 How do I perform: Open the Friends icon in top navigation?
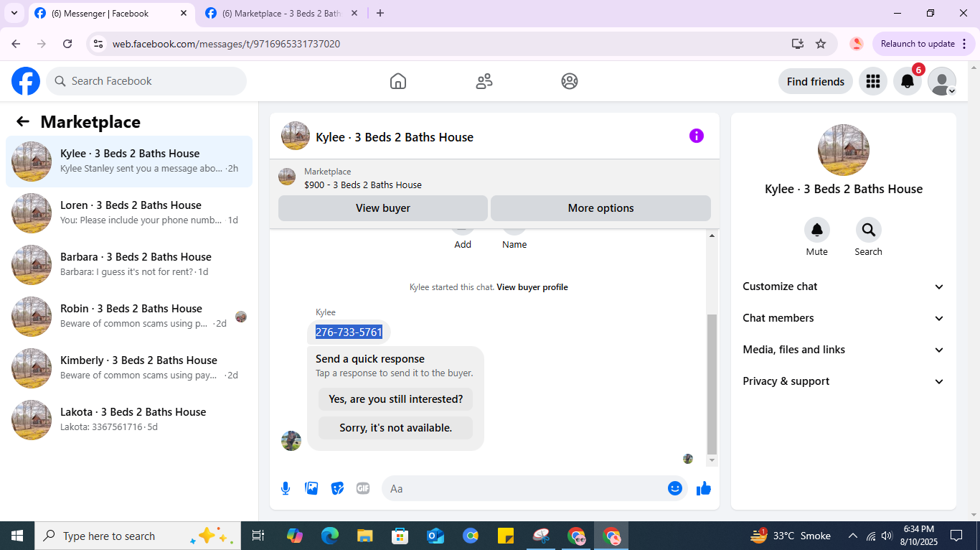pyautogui.click(x=484, y=81)
